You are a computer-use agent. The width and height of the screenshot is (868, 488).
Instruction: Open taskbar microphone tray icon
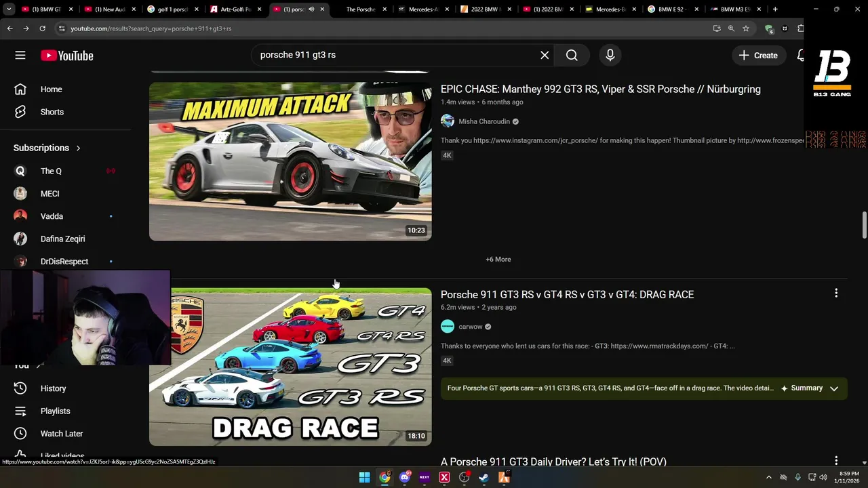(797, 477)
